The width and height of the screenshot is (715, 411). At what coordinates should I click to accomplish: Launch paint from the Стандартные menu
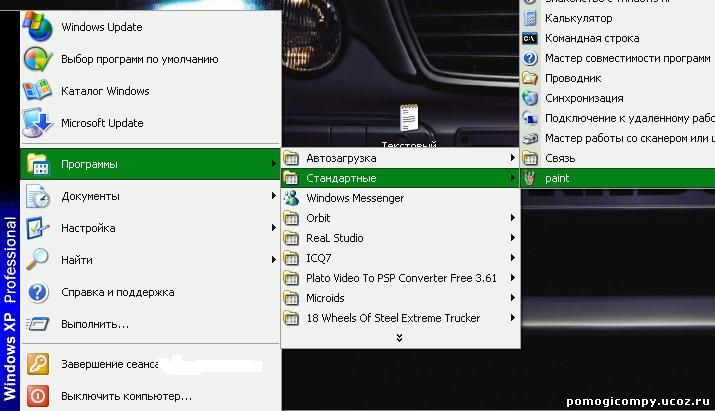tap(618, 178)
